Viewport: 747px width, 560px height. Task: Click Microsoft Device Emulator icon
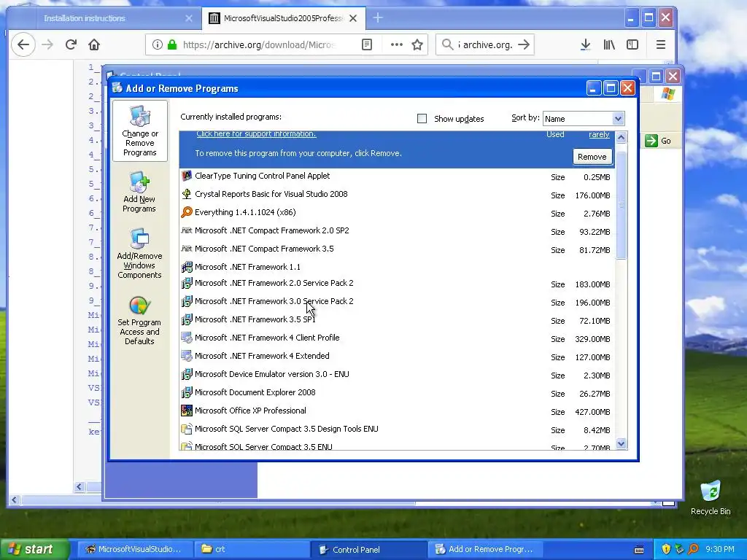pyautogui.click(x=187, y=374)
